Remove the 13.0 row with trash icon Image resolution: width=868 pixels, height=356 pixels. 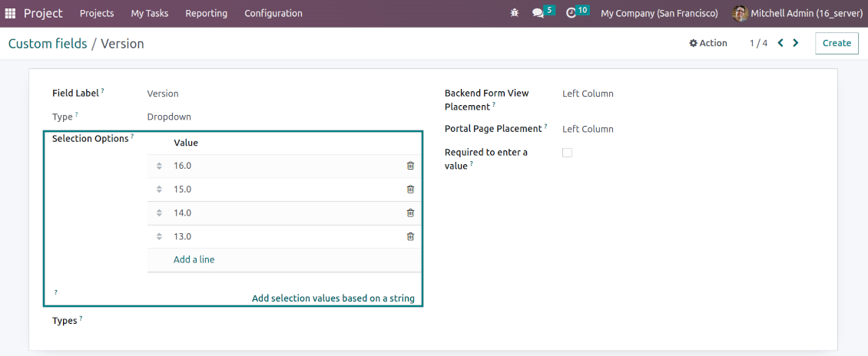pos(410,237)
